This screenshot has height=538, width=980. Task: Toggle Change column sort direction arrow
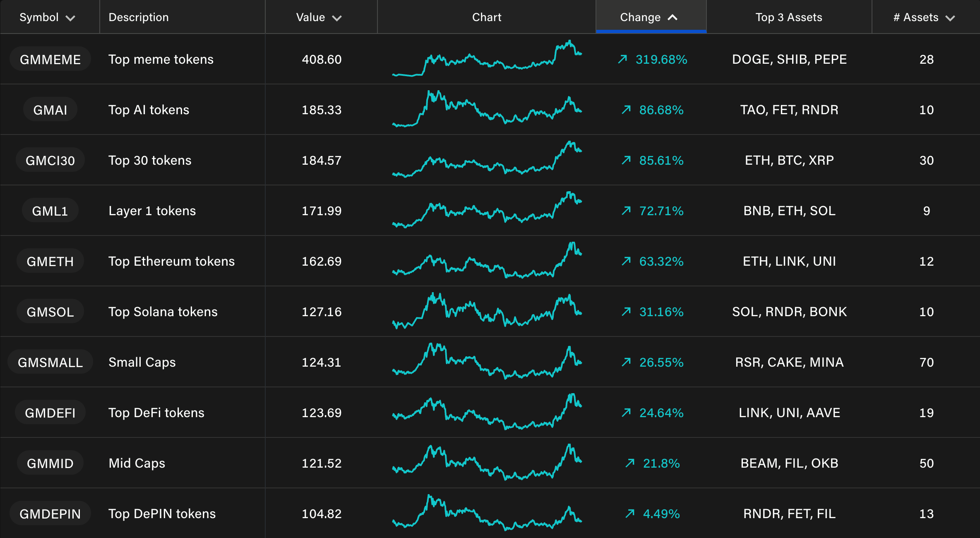tap(673, 17)
